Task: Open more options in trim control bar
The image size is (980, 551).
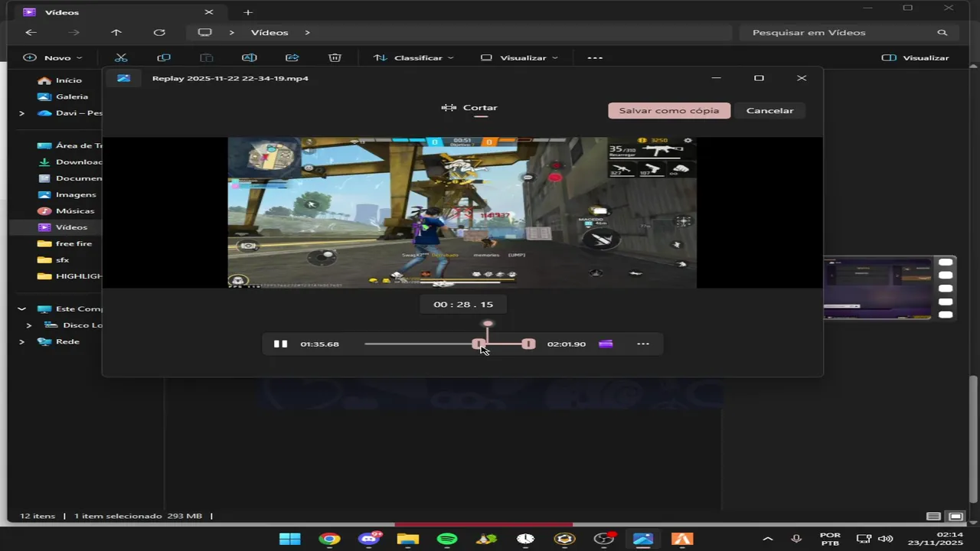Action: (x=643, y=344)
